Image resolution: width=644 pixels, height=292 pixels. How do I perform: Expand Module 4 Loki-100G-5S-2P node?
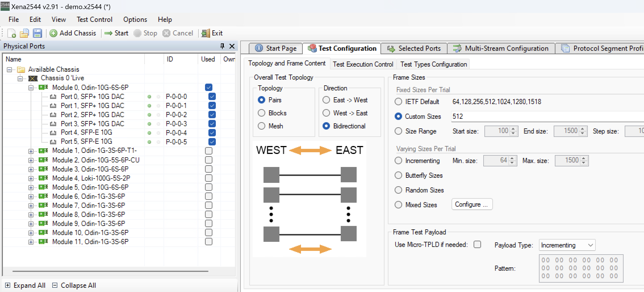click(x=31, y=179)
